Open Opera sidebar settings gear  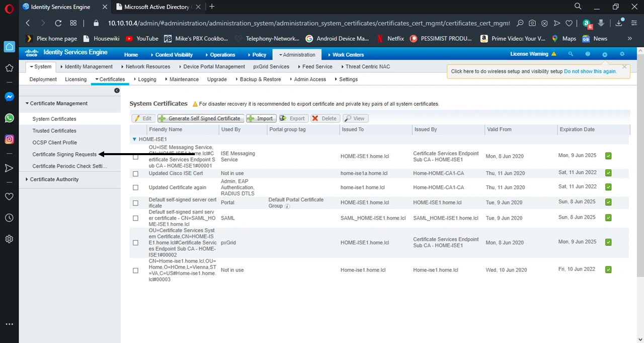coord(9,239)
